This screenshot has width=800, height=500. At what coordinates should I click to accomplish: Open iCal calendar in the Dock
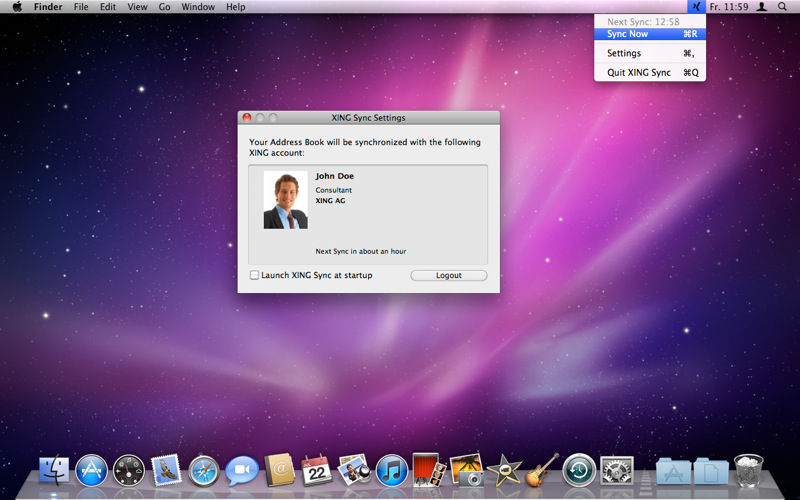tap(316, 470)
